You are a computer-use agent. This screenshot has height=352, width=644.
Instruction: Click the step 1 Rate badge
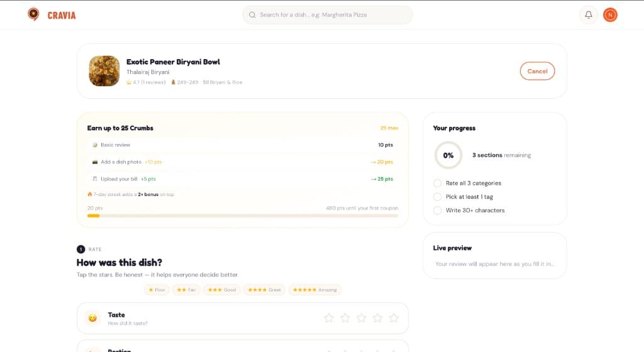[x=81, y=249]
